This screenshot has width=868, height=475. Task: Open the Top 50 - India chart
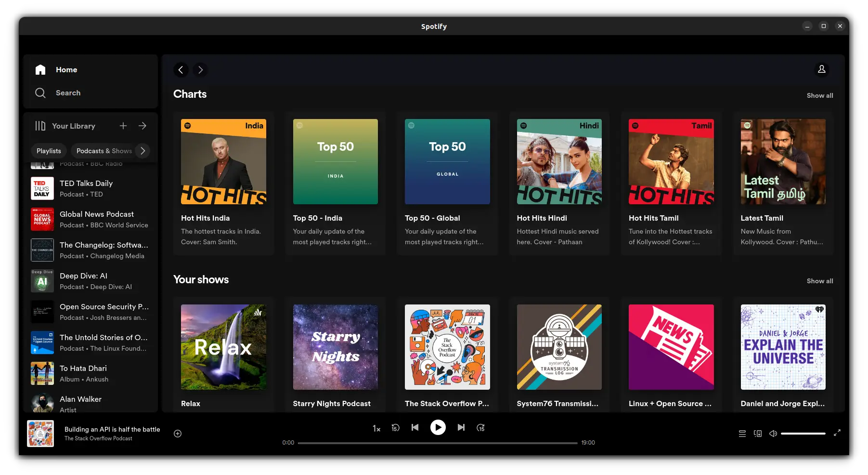pos(336,184)
